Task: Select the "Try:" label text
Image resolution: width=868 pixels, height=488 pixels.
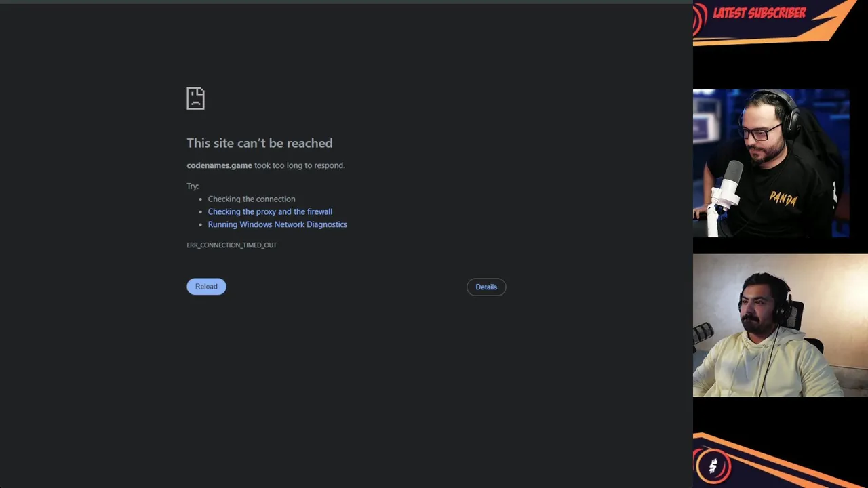Action: point(193,186)
